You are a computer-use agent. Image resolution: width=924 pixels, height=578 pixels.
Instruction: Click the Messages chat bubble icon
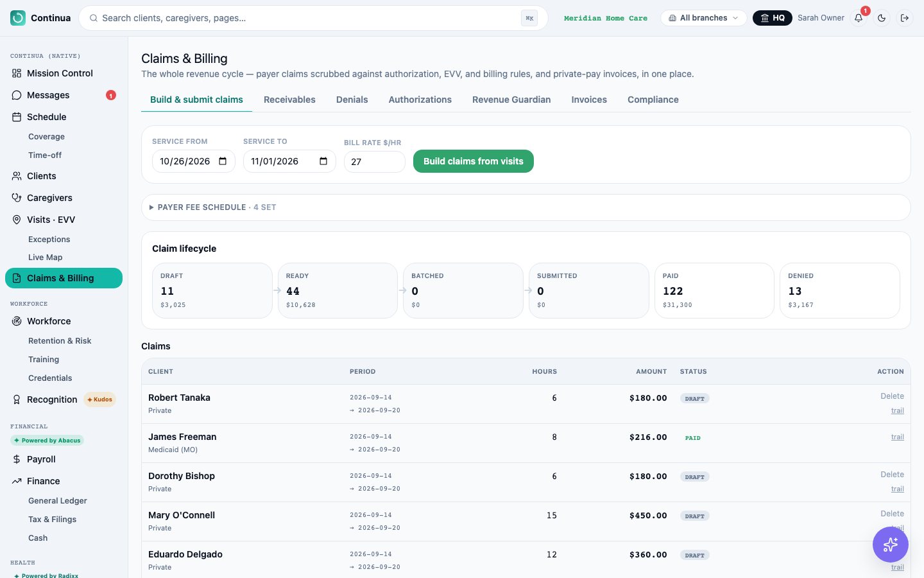click(x=17, y=95)
